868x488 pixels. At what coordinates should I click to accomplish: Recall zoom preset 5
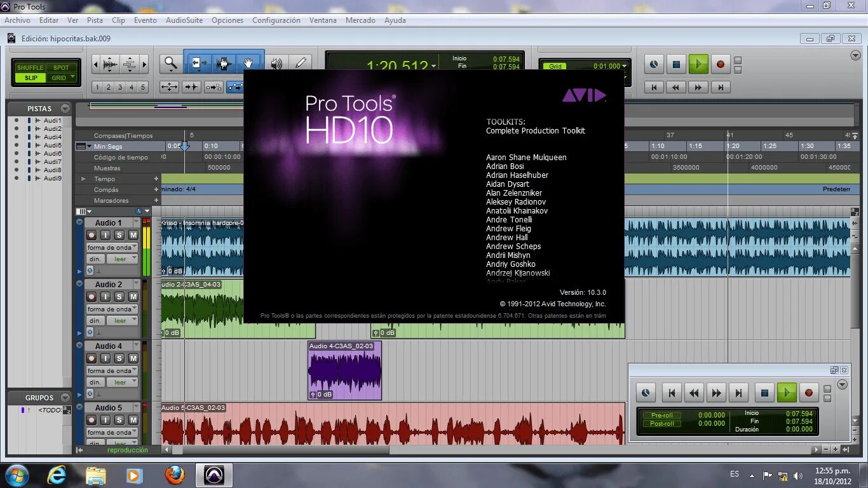[x=143, y=87]
